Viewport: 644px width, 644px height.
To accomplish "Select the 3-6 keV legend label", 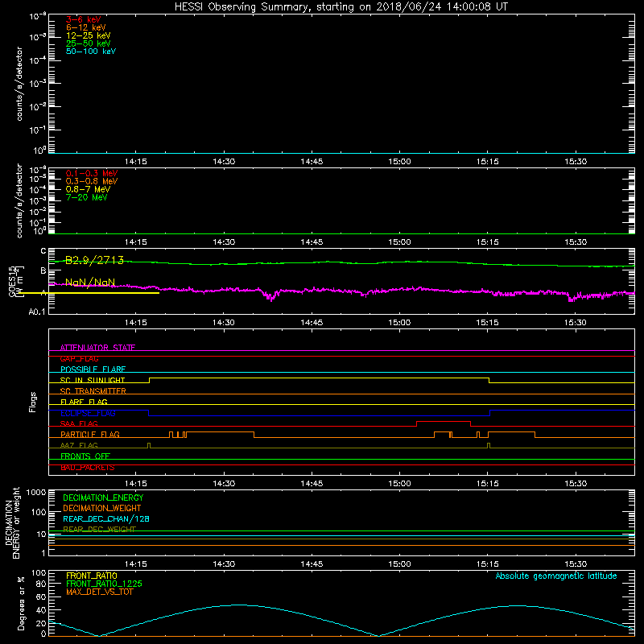I will pos(83,19).
